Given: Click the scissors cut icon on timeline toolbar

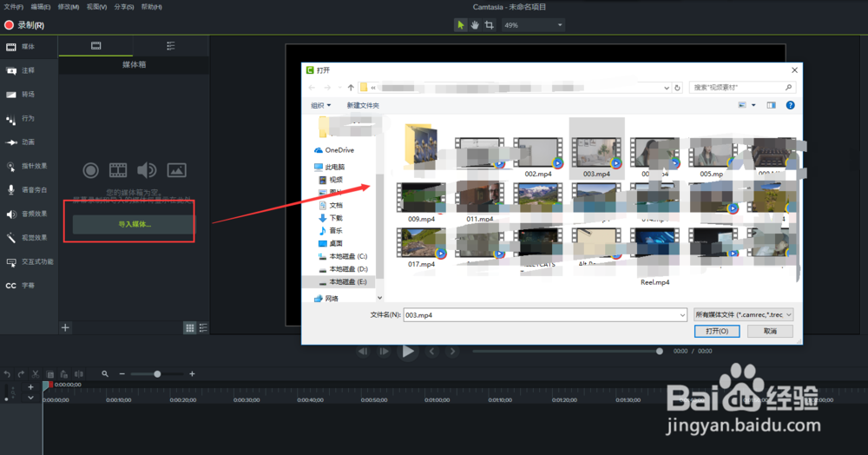Looking at the screenshot, I should [x=36, y=374].
